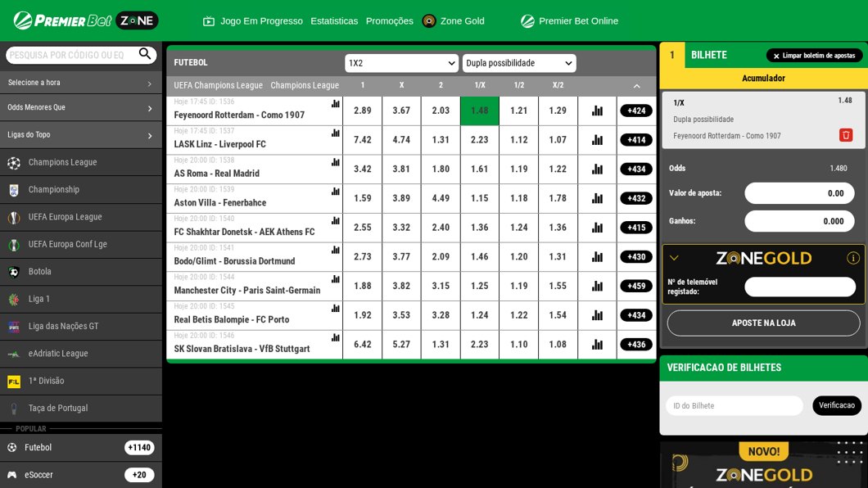Expand +459 more markets for Manchester City match

point(636,286)
